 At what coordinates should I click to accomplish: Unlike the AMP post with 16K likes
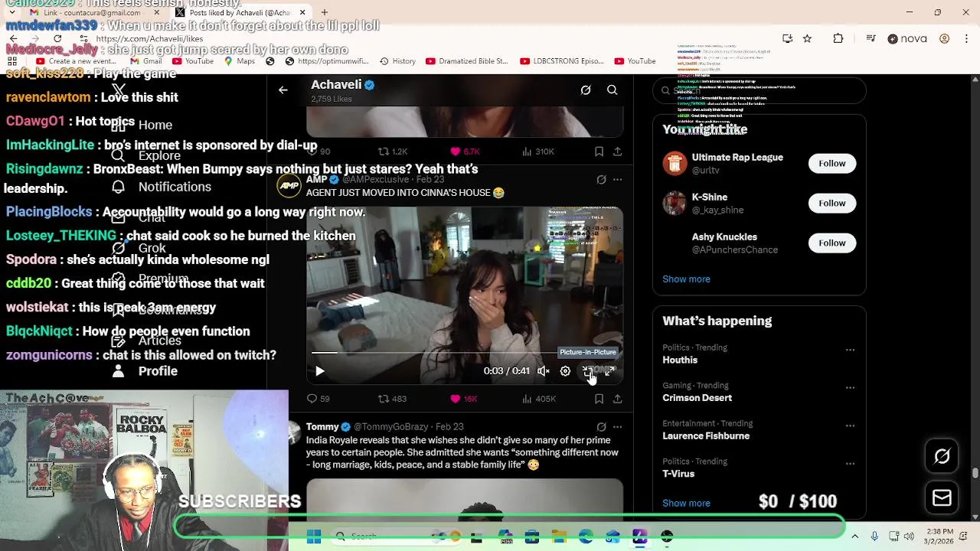pos(464,399)
